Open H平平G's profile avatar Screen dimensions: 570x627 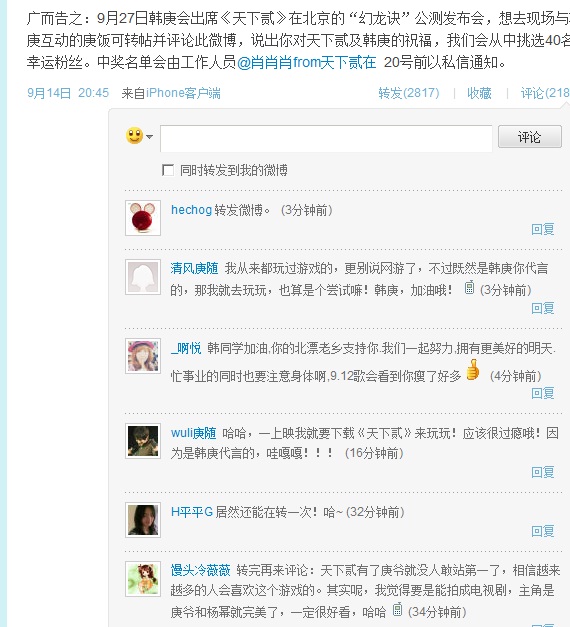click(143, 520)
